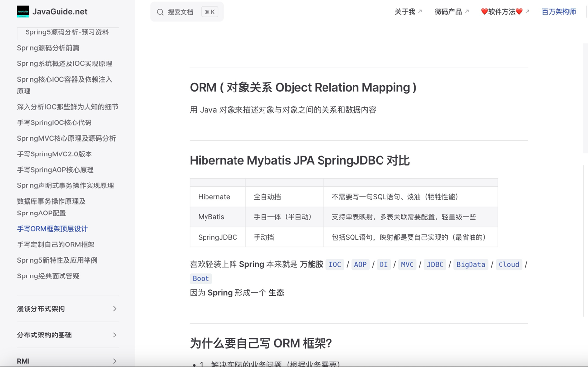Click the SpringJDBC table cell
This screenshot has height=367, width=588.
point(217,237)
